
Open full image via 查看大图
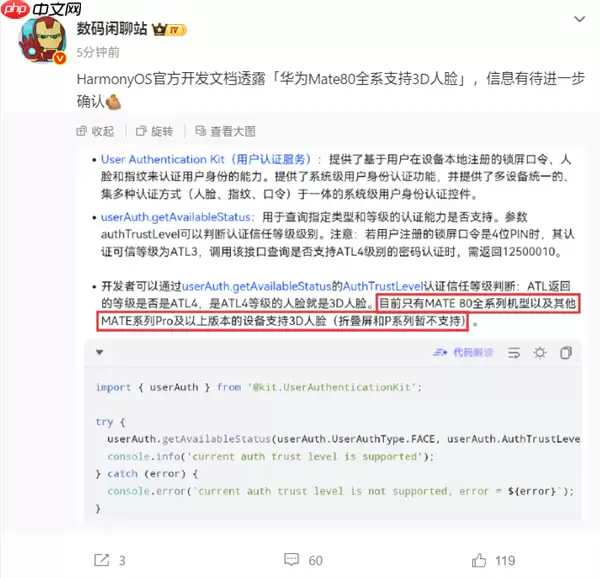[x=225, y=132]
